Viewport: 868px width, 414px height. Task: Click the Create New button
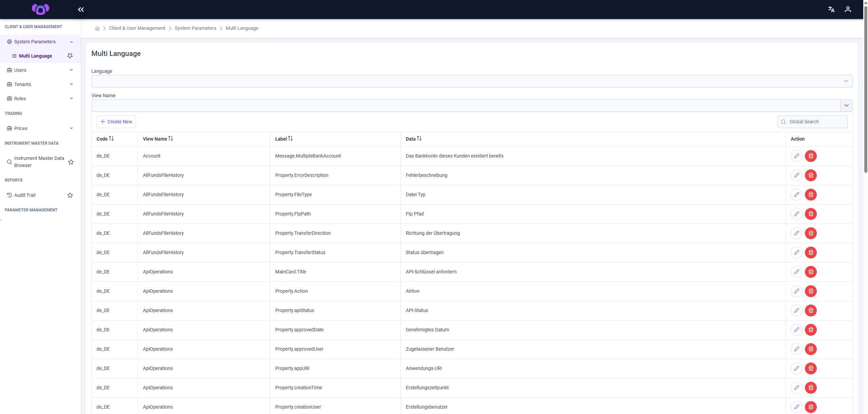116,122
